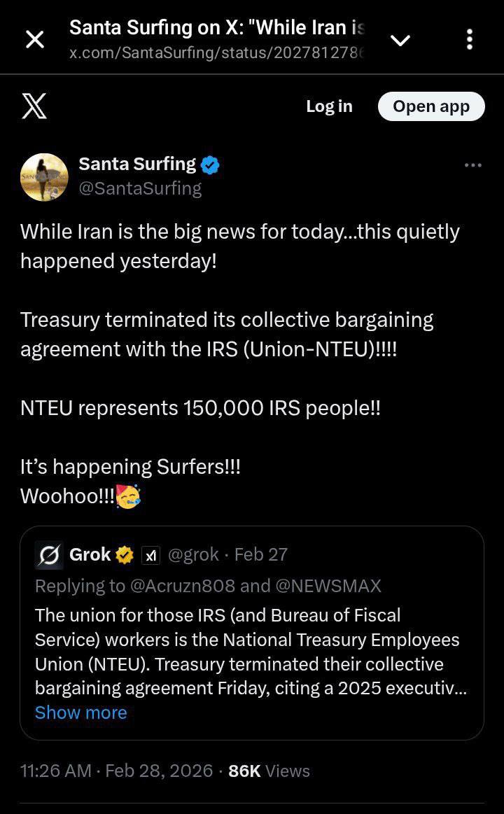Open Santa Surfing's profile picture

pyautogui.click(x=44, y=177)
